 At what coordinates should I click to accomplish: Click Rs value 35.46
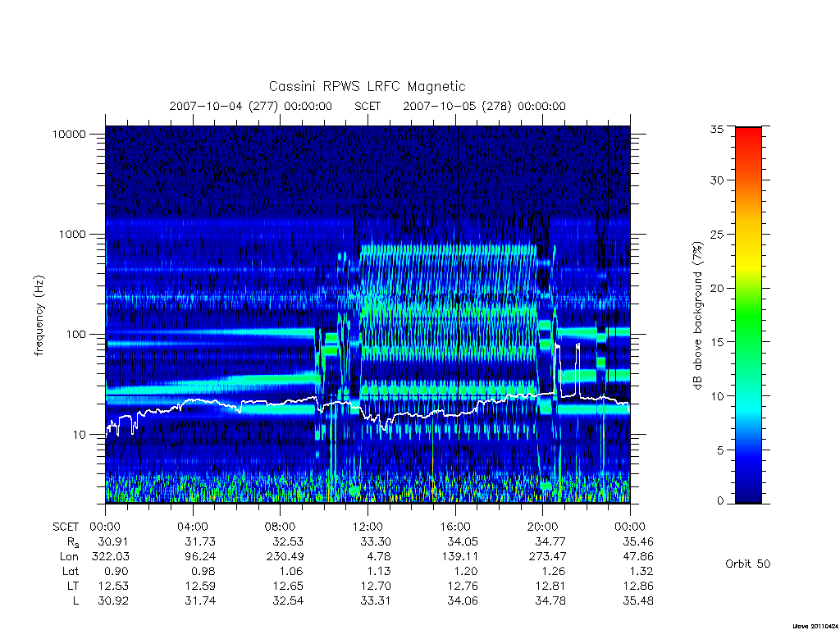click(x=637, y=541)
